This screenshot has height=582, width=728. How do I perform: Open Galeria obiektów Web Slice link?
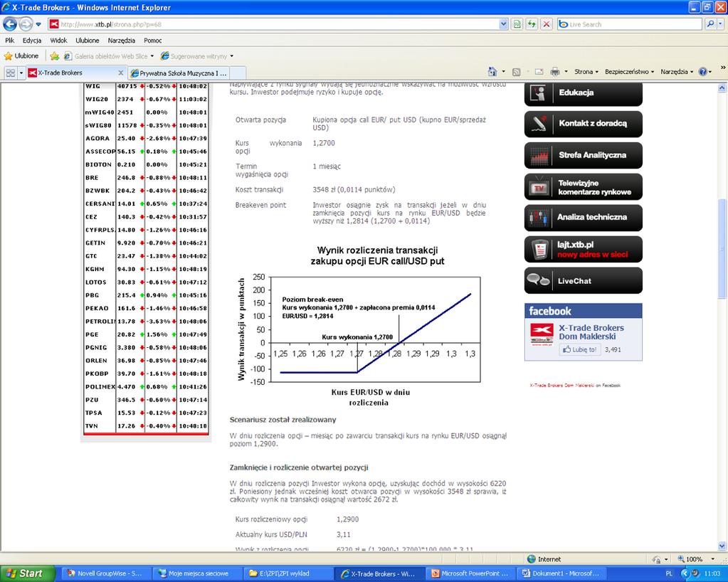109,56
